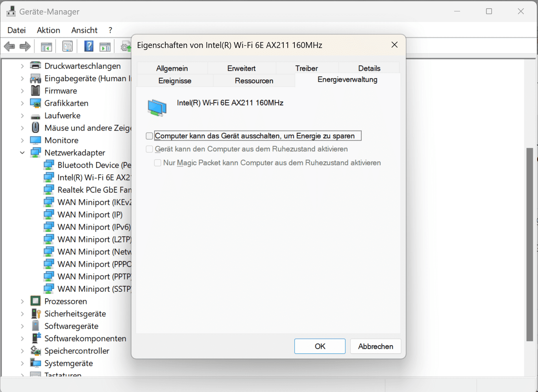Switch to the Allgemein tab
The height and width of the screenshot is (392, 538).
(172, 68)
